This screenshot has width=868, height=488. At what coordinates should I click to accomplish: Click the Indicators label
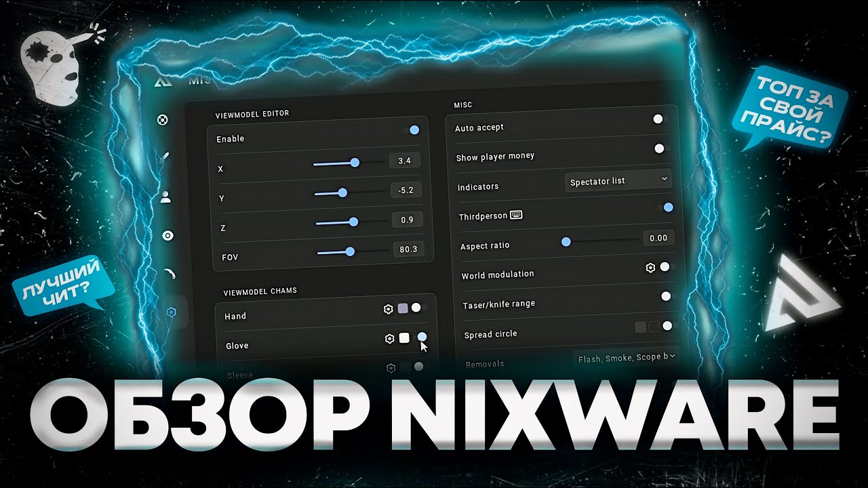pyautogui.click(x=478, y=186)
